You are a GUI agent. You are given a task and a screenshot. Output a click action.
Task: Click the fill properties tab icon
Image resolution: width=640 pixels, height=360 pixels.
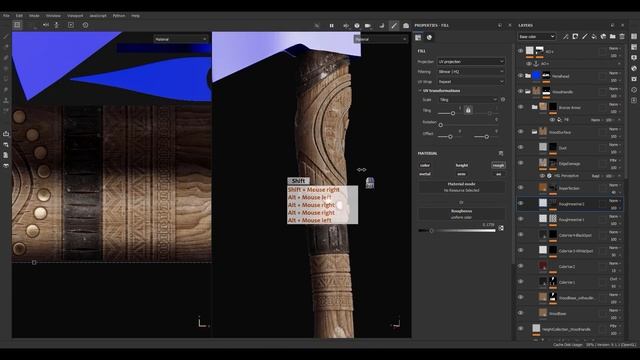(418, 37)
